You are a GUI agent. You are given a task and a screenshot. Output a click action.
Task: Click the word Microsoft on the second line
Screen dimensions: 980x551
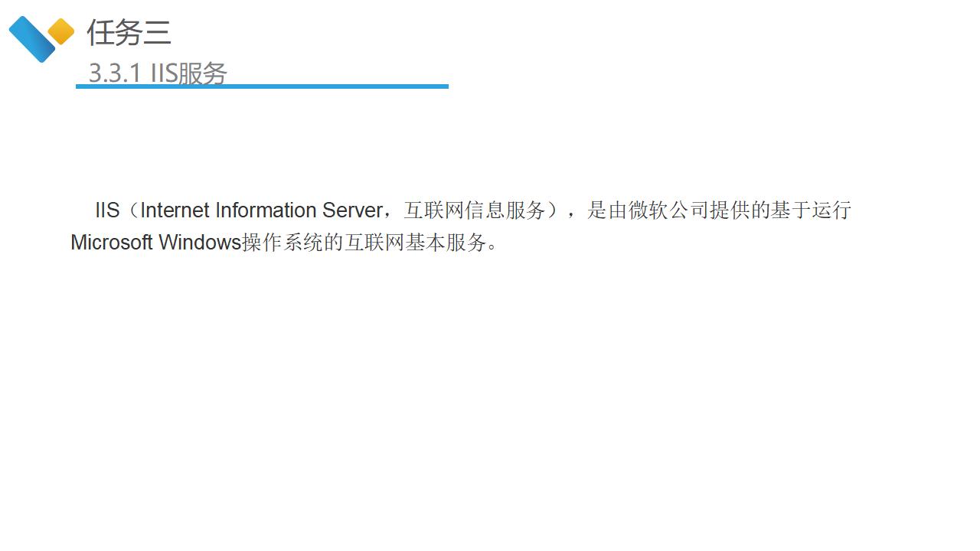pos(112,243)
